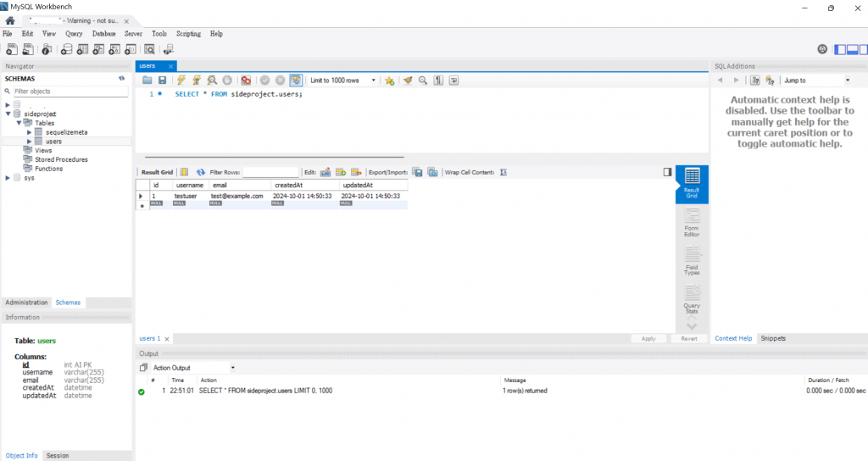
Task: Save current statement to snippets star icon
Action: click(x=390, y=81)
